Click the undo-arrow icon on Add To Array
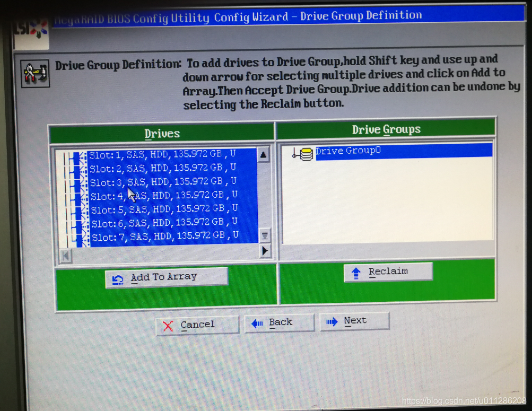The height and width of the screenshot is (411, 532). (x=118, y=280)
